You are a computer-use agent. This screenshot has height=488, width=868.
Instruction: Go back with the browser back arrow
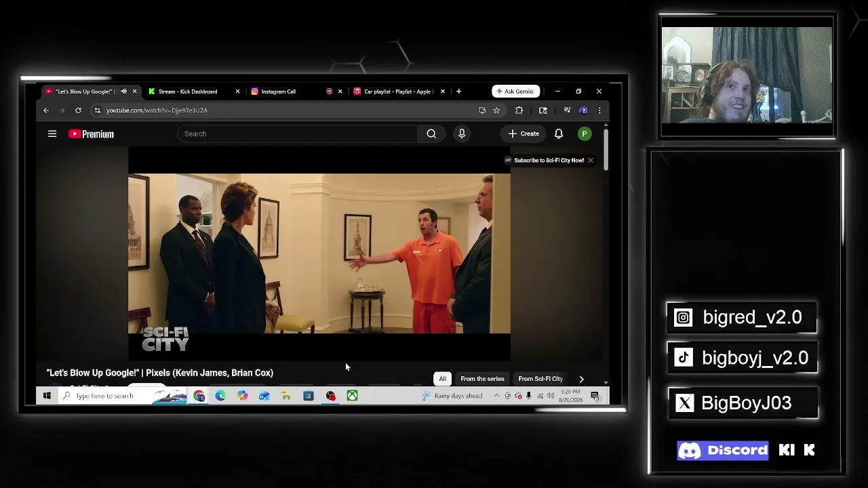[x=46, y=110]
